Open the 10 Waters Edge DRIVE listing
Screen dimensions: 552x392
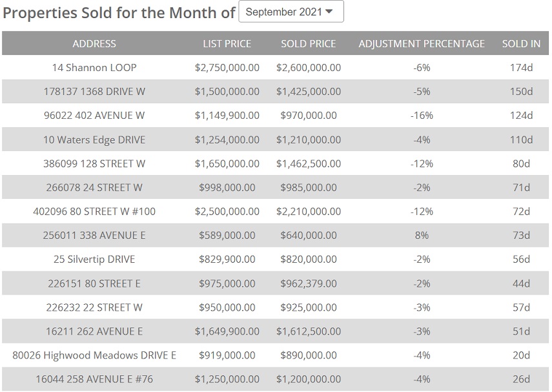(x=94, y=139)
